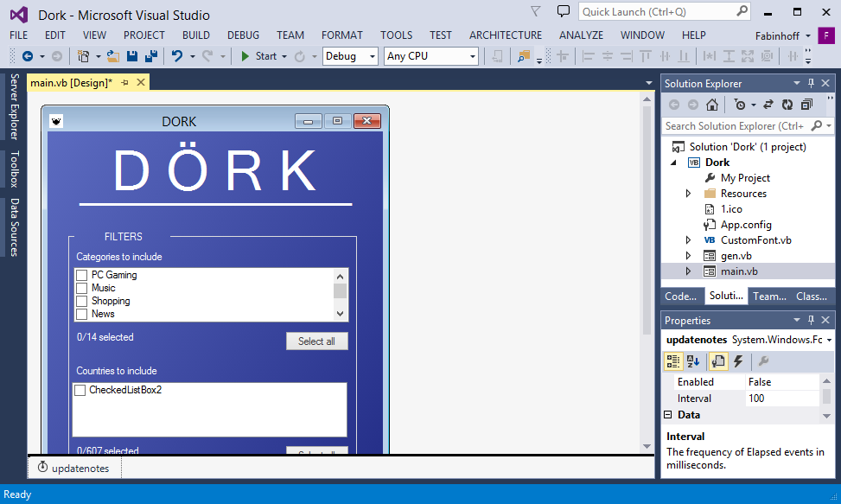This screenshot has height=504, width=841.
Task: Click the Save All toolbar icon
Action: tap(151, 56)
